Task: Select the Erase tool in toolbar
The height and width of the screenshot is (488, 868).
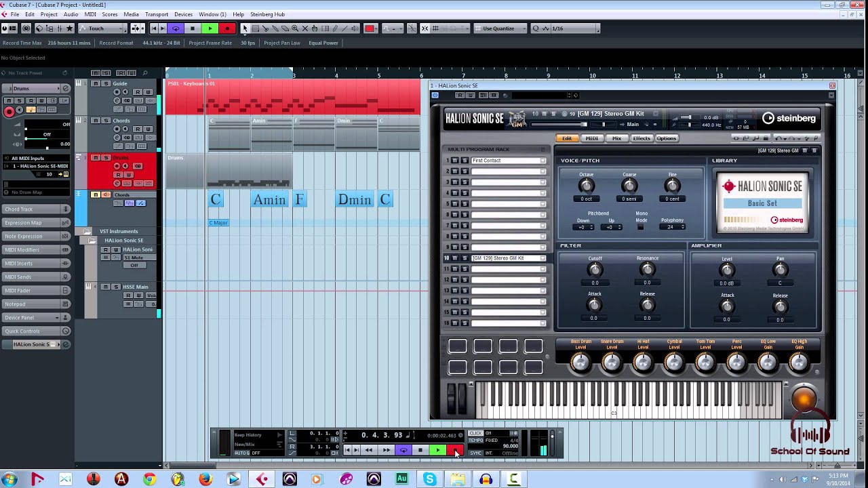Action: 285,28
